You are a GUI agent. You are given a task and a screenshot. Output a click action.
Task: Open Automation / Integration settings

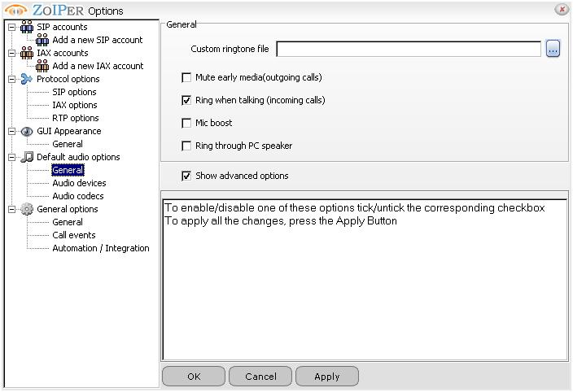[x=100, y=248]
